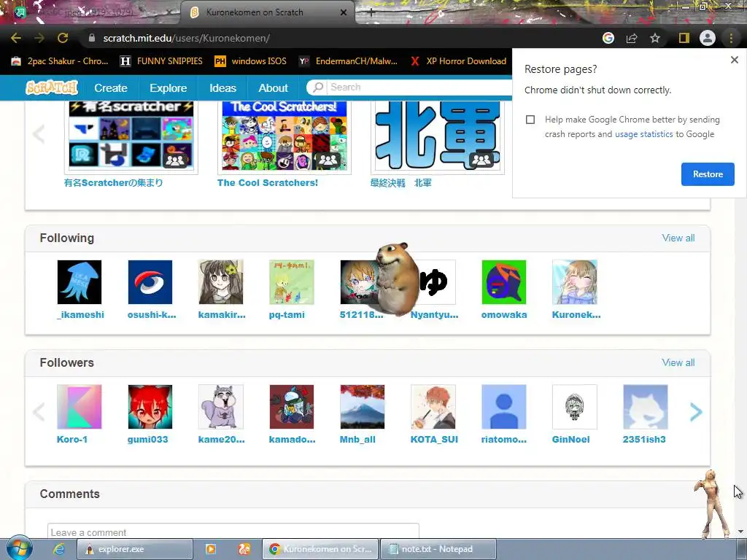The height and width of the screenshot is (560, 747).
Task: Open the 有名Scratcher studio thumbnail
Action: coord(131,136)
